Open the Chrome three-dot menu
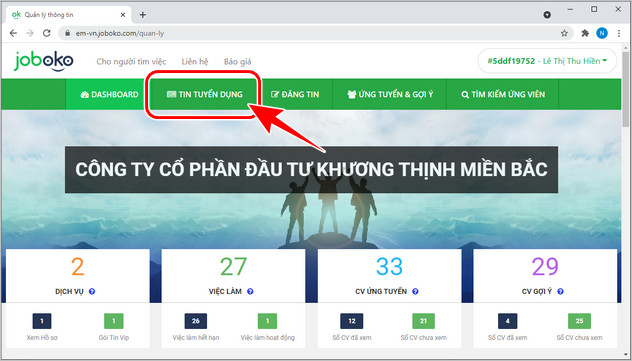The width and height of the screenshot is (632, 361). (x=619, y=33)
